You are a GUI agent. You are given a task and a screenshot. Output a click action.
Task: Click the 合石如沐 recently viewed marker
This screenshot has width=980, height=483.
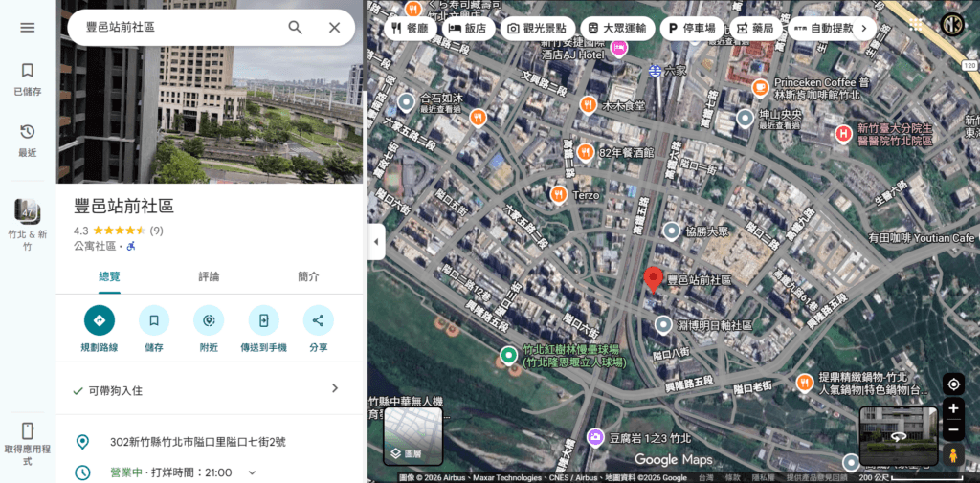(x=407, y=101)
